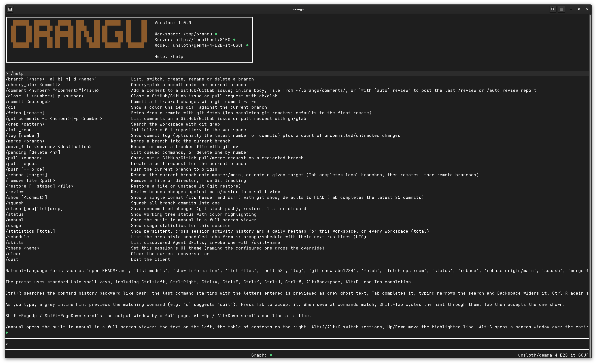This screenshot has height=364, width=597.
Task: Click the 'Ctrl+R searches the command history' line
Action: [x=297, y=293]
